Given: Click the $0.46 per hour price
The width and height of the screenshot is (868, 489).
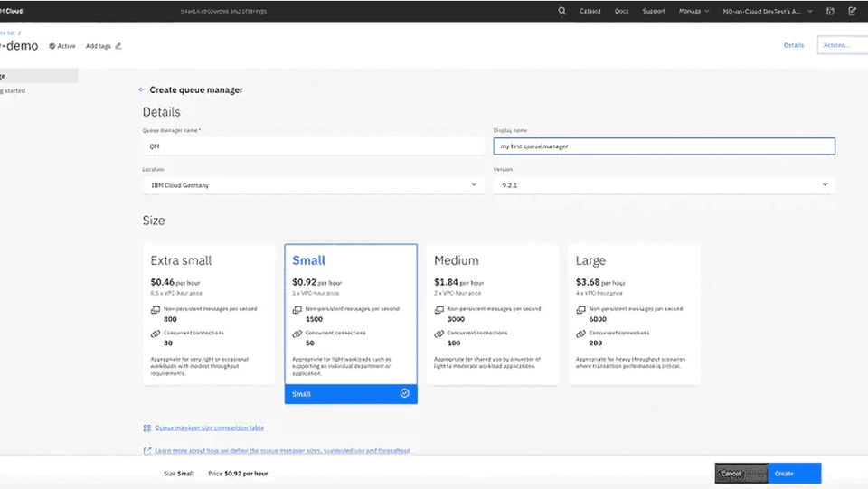Looking at the screenshot, I should [175, 282].
